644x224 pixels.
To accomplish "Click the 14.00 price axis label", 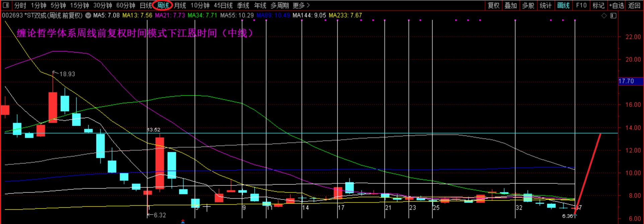I will coord(633,128).
